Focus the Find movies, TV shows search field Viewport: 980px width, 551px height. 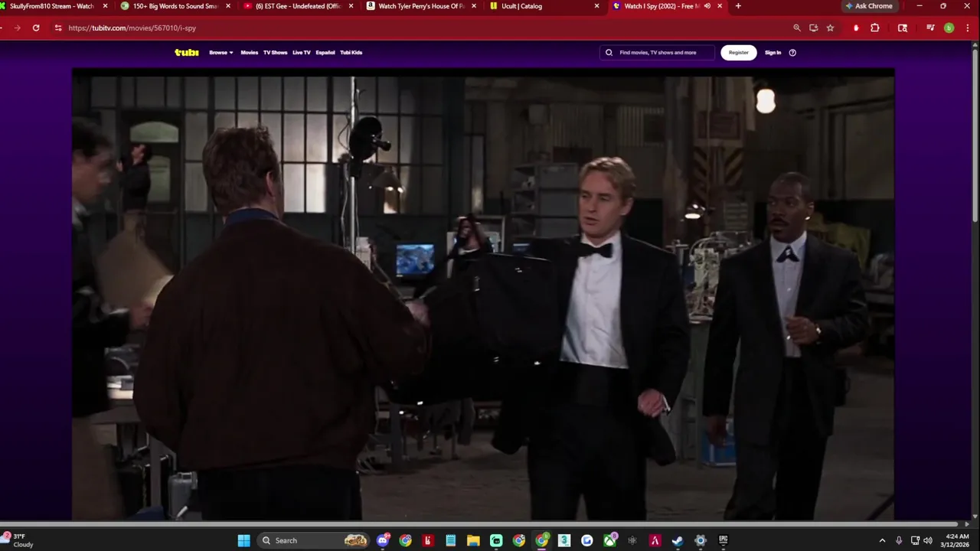(657, 53)
